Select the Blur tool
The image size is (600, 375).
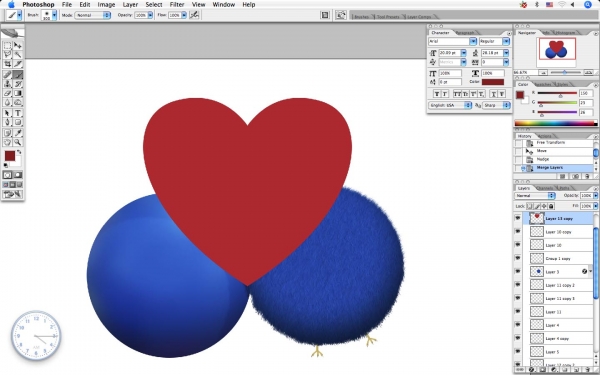click(7, 103)
